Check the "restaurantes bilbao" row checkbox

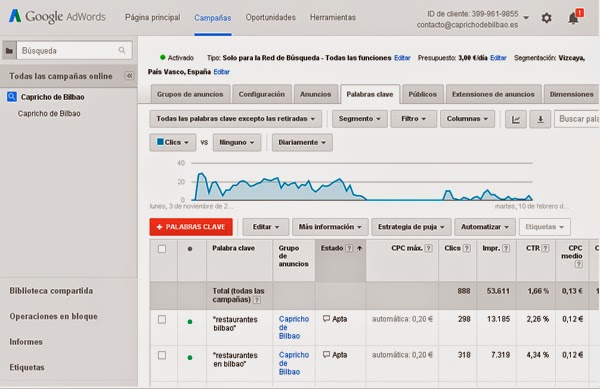162,319
